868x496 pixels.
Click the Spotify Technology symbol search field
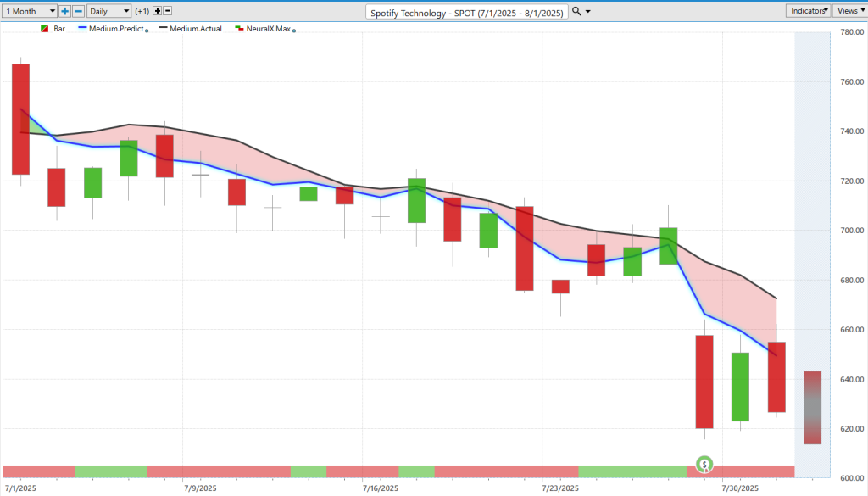coord(467,12)
